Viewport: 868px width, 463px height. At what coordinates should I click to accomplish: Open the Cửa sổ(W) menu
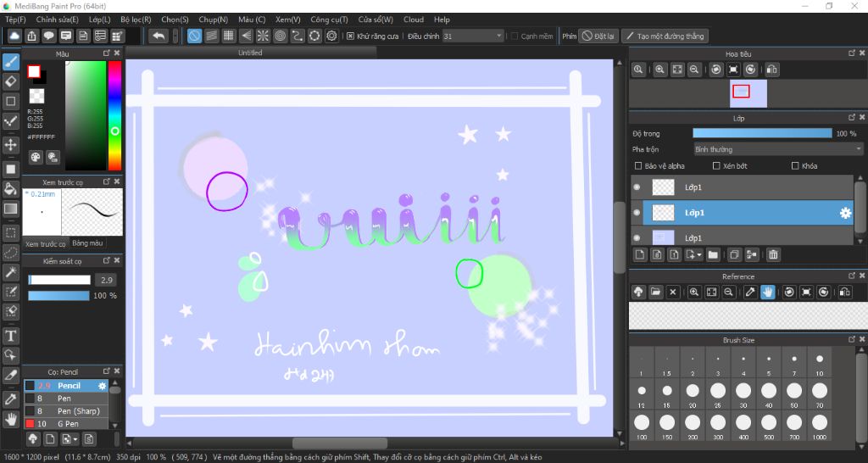click(376, 20)
